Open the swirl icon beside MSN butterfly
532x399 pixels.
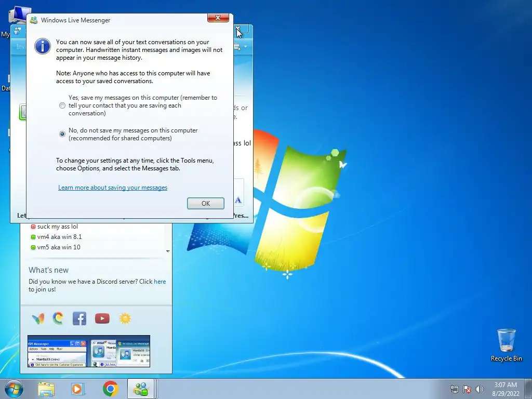point(58,318)
